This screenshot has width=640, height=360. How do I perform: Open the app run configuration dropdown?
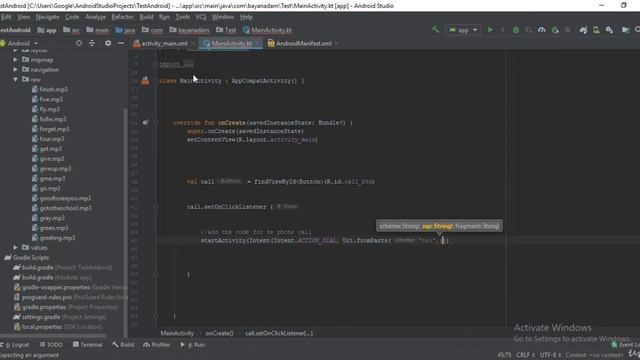pos(463,30)
